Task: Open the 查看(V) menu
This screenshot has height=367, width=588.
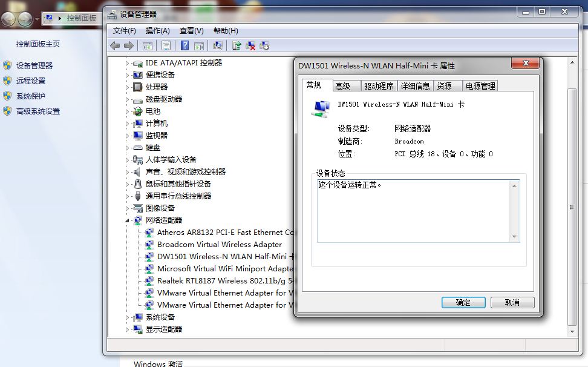Action: [191, 31]
